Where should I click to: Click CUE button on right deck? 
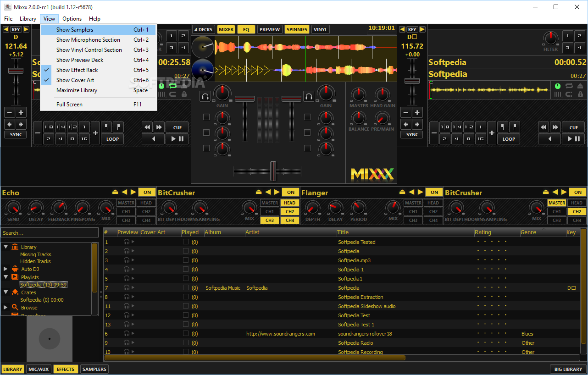tap(573, 127)
